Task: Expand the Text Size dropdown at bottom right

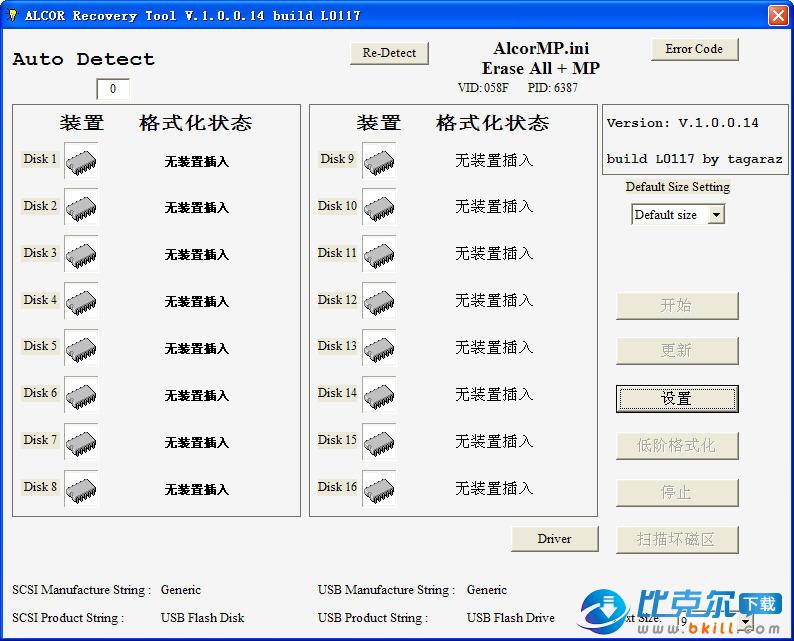Action: (745, 621)
